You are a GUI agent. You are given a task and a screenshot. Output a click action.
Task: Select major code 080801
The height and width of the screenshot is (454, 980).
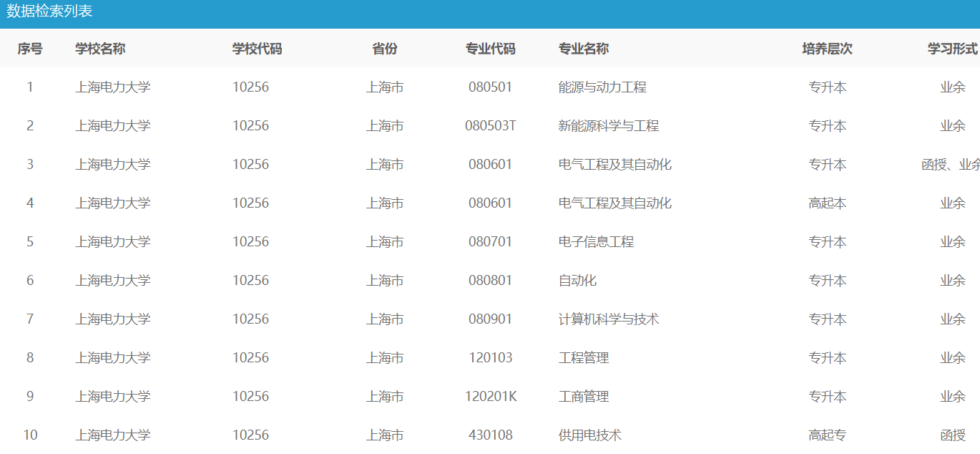click(491, 281)
